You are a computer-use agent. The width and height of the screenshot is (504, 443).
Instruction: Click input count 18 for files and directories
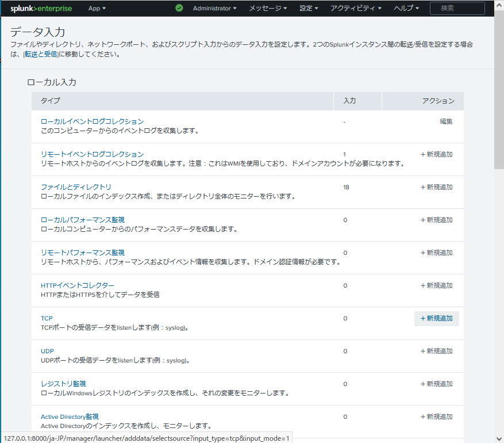coord(346,187)
